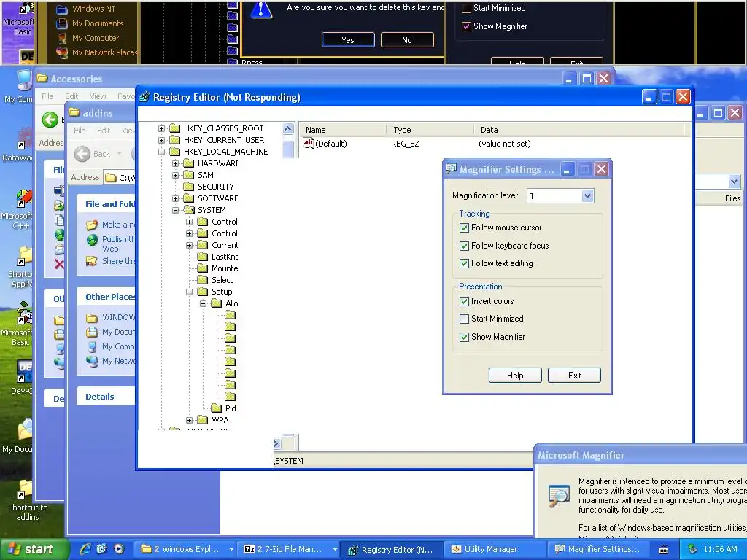This screenshot has height=560, width=747.
Task: Expand the HARDWARE key
Action: (x=175, y=163)
